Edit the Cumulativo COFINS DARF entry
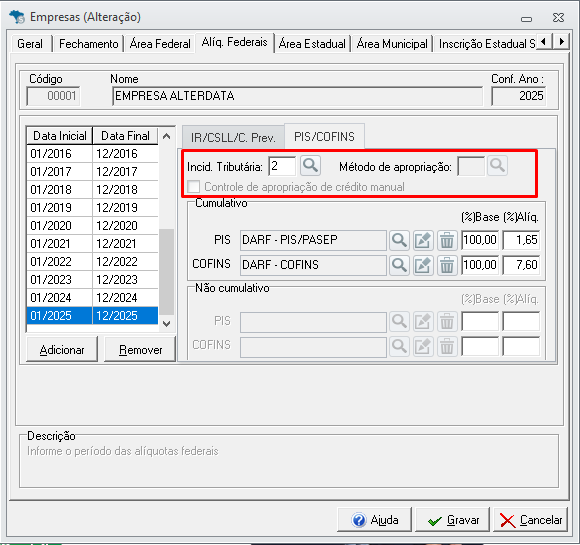This screenshot has height=545, width=580. (423, 265)
